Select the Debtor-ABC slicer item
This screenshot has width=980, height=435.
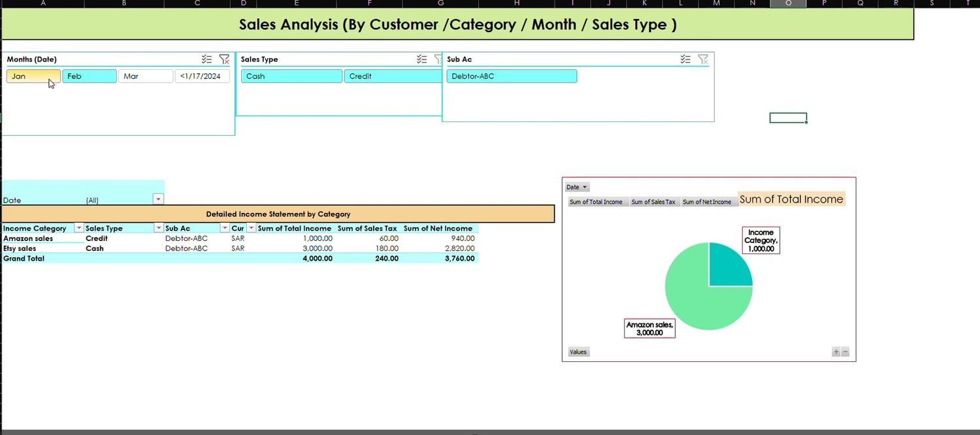coord(512,76)
